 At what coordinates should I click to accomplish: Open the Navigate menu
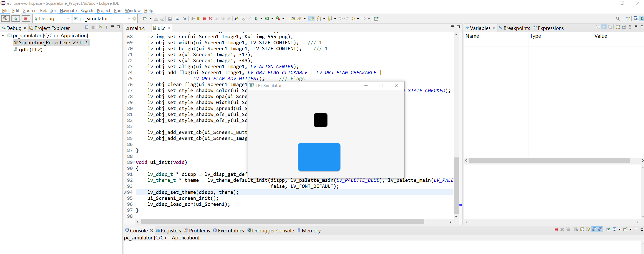[68, 11]
